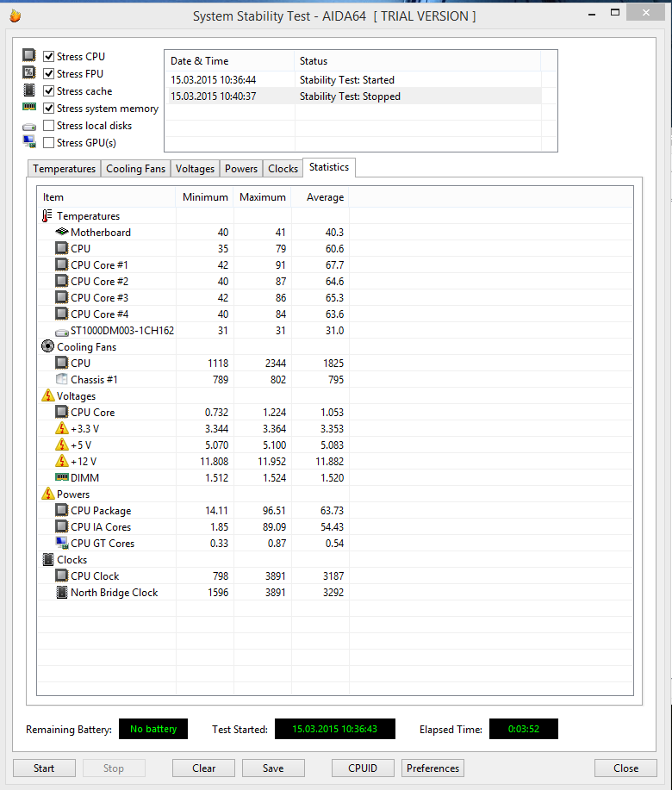Select the Statistics tab
This screenshot has width=672, height=790.
coord(329,167)
